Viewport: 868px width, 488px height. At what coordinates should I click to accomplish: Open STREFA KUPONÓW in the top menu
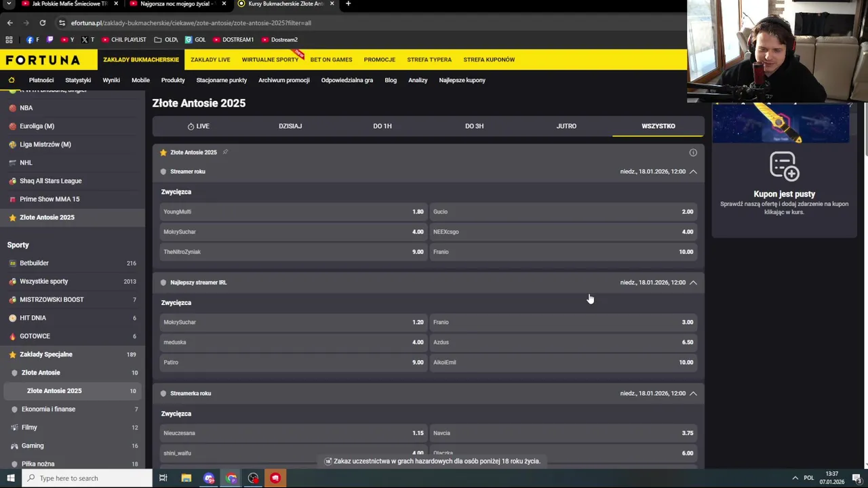click(489, 60)
